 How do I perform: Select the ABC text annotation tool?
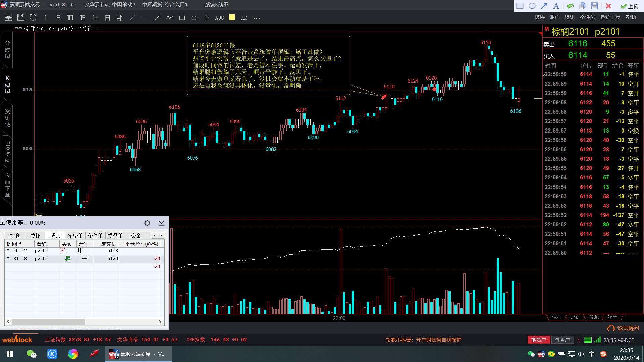click(x=219, y=18)
